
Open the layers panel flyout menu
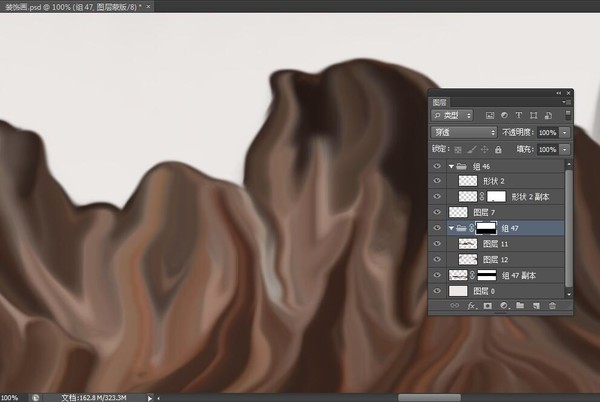[567, 102]
